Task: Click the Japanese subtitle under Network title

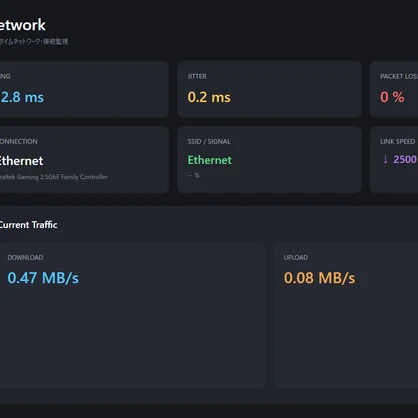Action: [34, 41]
